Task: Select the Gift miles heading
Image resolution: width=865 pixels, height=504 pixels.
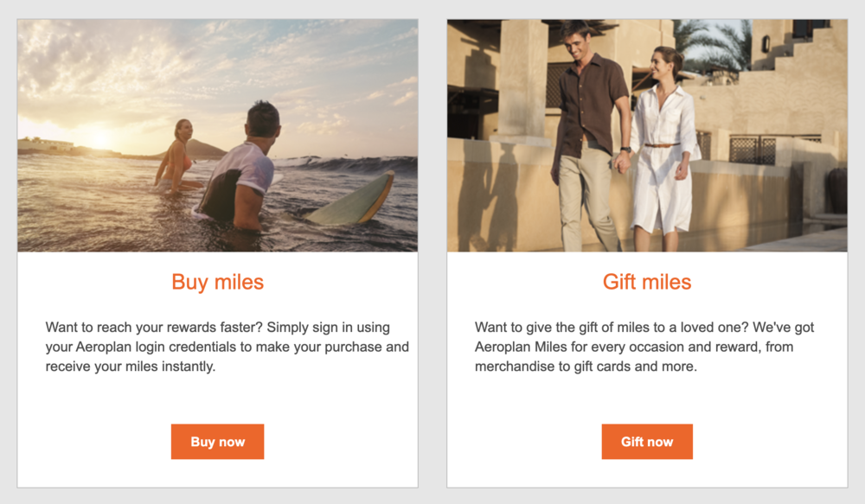Action: tap(647, 282)
